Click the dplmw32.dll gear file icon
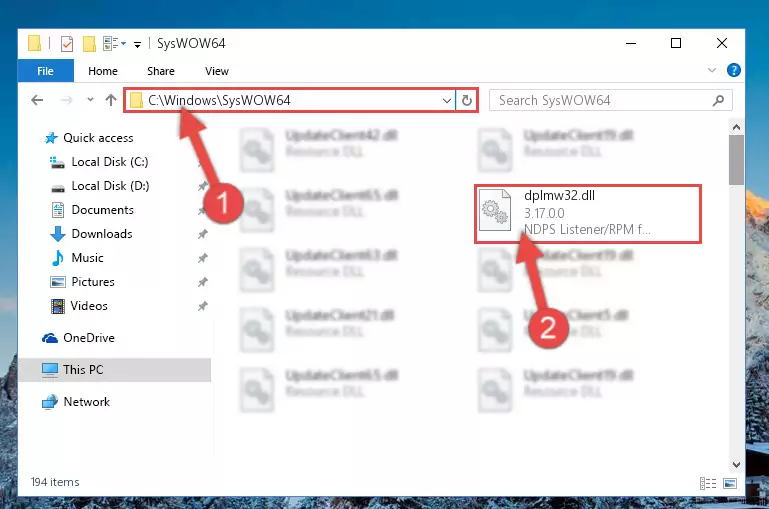Viewport: 769px width, 509px height. click(495, 211)
